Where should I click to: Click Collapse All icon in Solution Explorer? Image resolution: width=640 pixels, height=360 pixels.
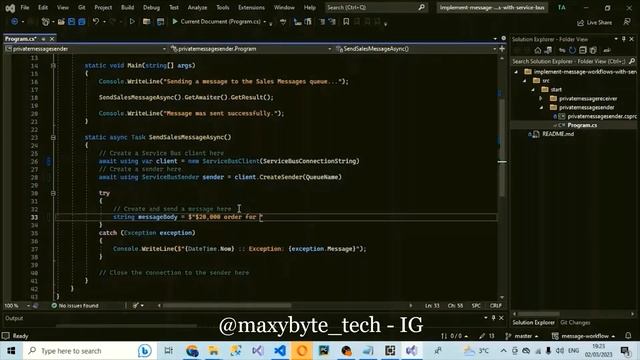tap(583, 50)
